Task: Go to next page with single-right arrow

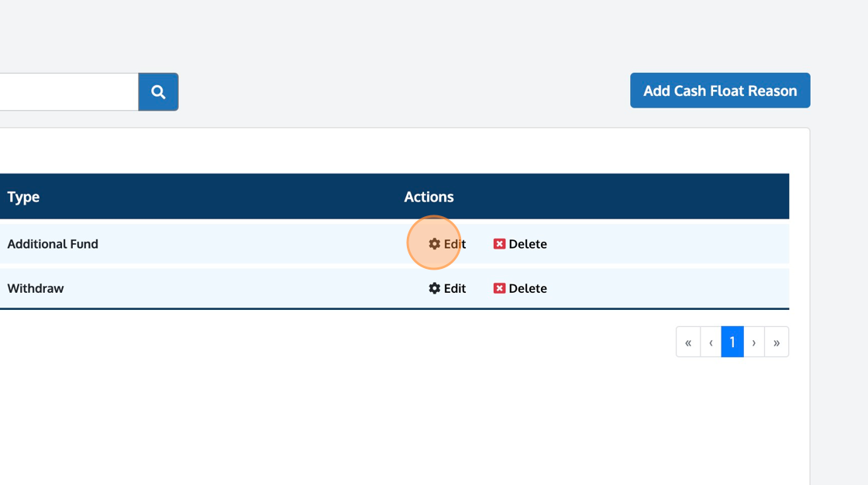Action: [754, 342]
